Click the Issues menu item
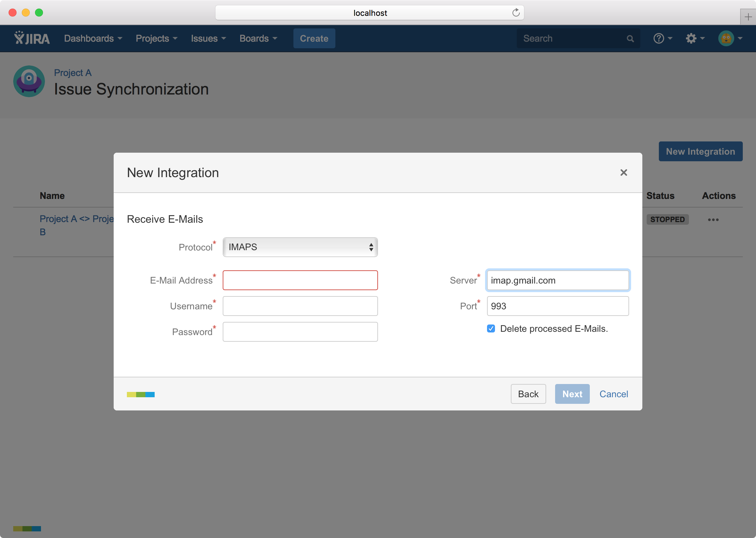This screenshot has width=756, height=538. point(206,38)
